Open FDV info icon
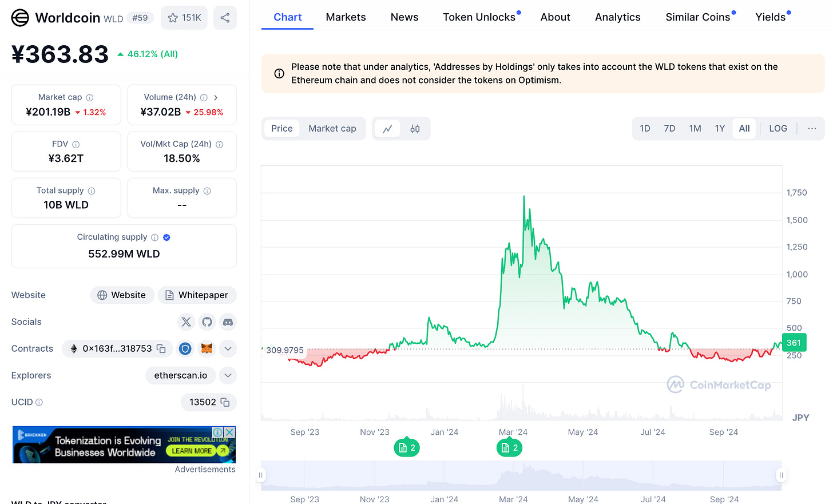Screen dimensions: 833x504 76,144
